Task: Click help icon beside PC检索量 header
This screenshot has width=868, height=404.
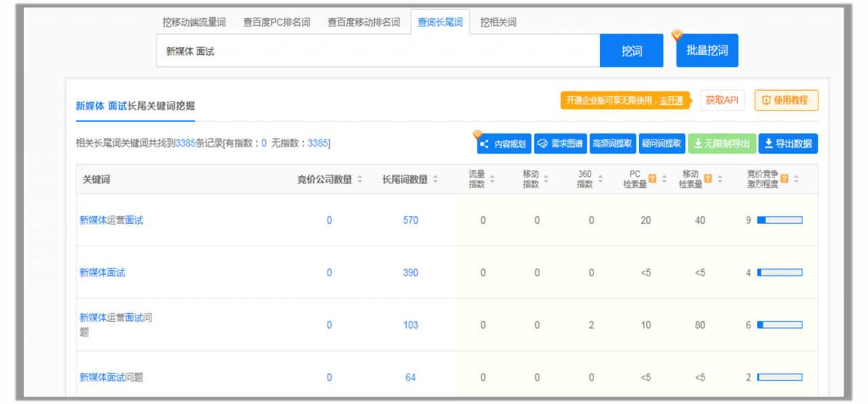Action: coord(652,179)
